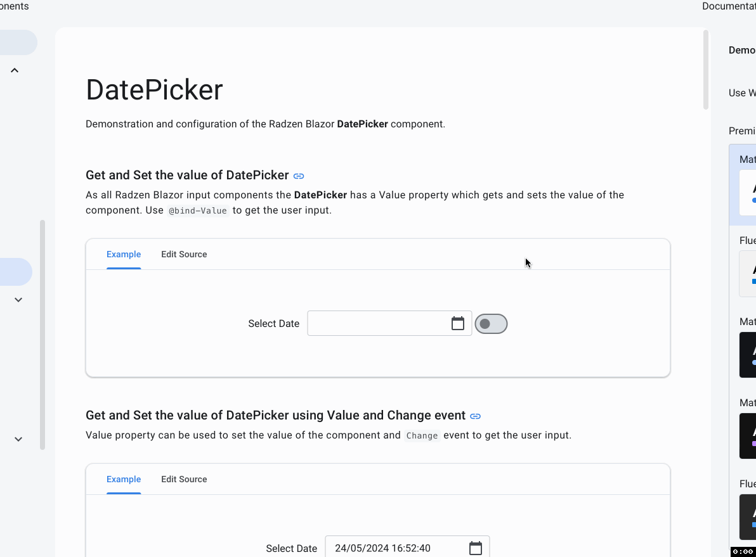Click date input showing 24/05/2024 16:52:40

[396, 548]
